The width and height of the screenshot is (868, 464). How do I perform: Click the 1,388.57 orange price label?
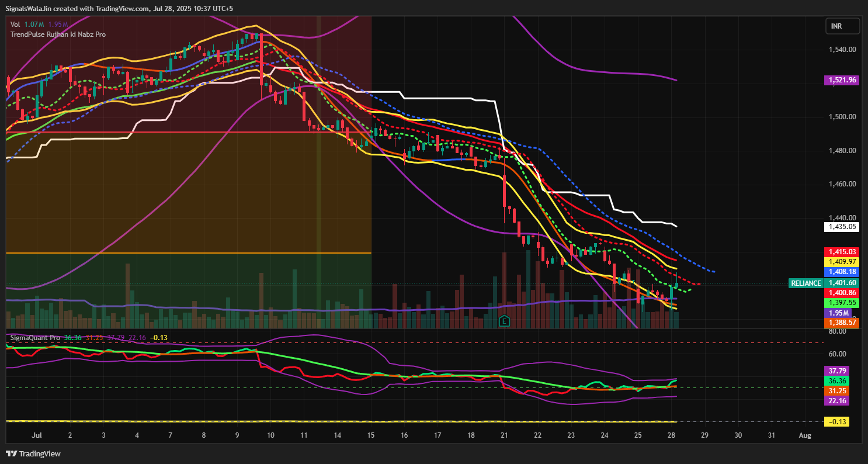click(x=841, y=323)
